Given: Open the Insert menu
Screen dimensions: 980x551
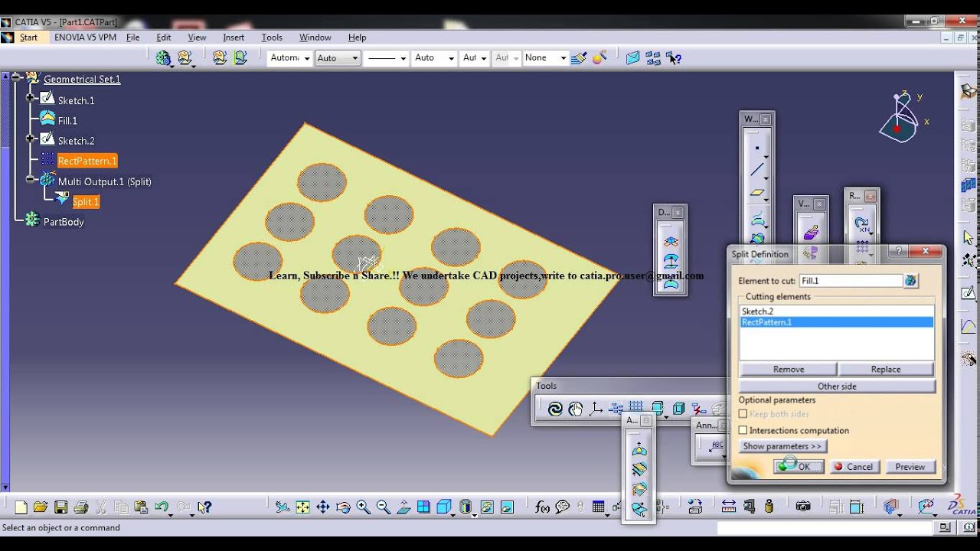Looking at the screenshot, I should click(234, 37).
